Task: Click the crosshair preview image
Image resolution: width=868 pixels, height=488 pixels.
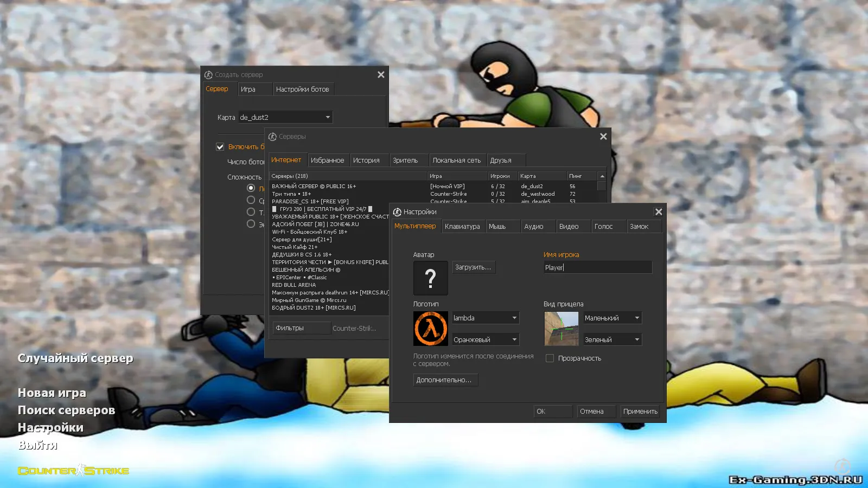Action: click(x=561, y=329)
